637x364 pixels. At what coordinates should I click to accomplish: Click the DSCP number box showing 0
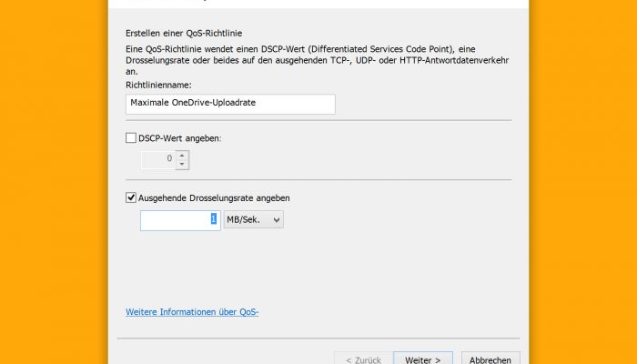click(x=158, y=160)
